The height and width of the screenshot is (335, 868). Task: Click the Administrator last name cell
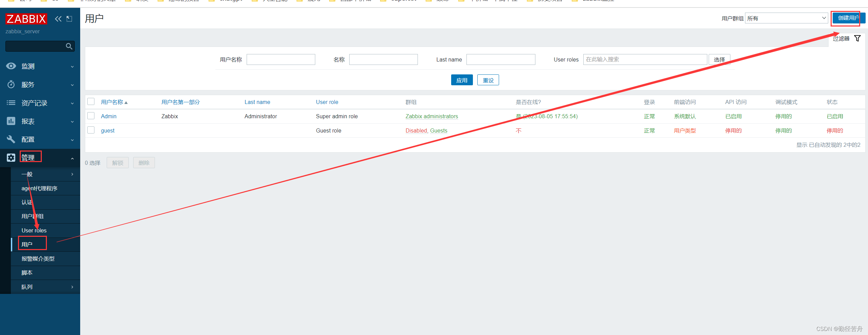pos(261,116)
